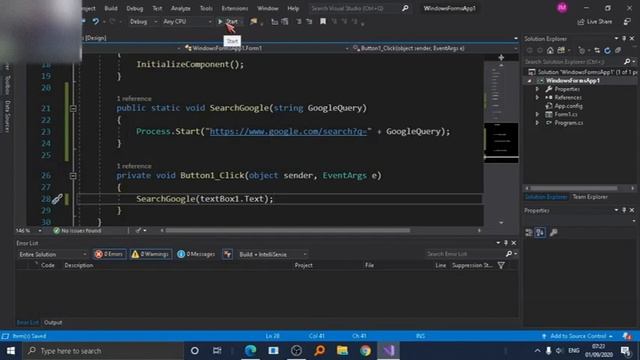
Task: Pin the Solution Explorer panel
Action: (x=624, y=38)
